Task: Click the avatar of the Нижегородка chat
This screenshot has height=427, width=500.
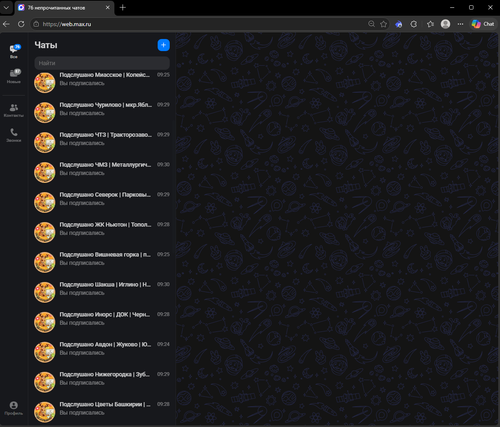Action: pyautogui.click(x=45, y=382)
